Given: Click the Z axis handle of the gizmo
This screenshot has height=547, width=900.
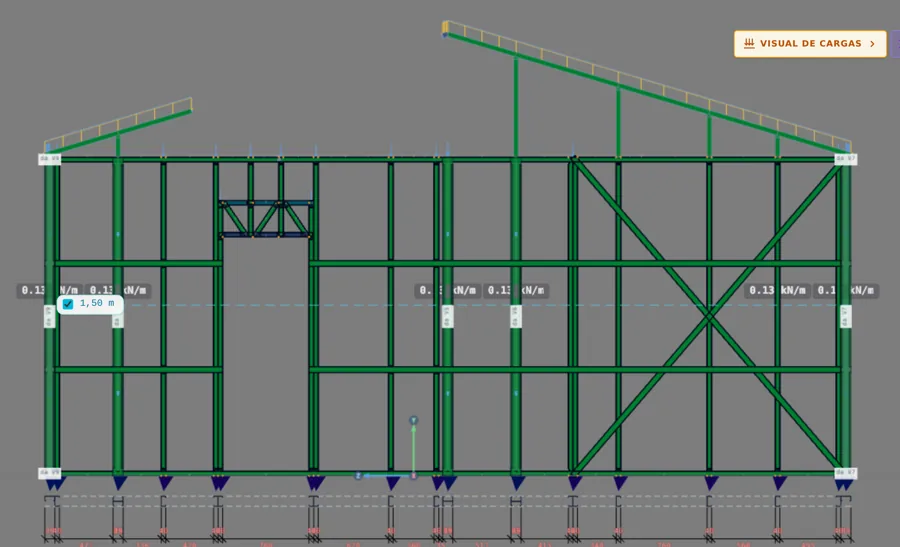Looking at the screenshot, I should click(358, 476).
